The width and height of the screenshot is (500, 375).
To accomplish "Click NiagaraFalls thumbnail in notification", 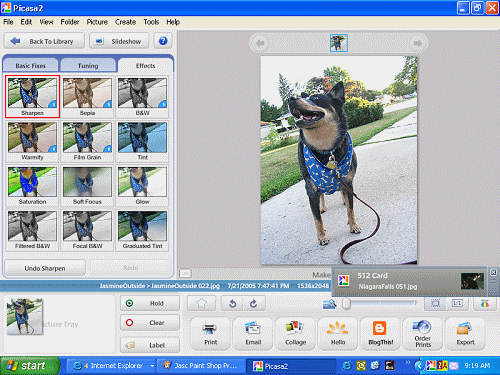I will pos(472,281).
